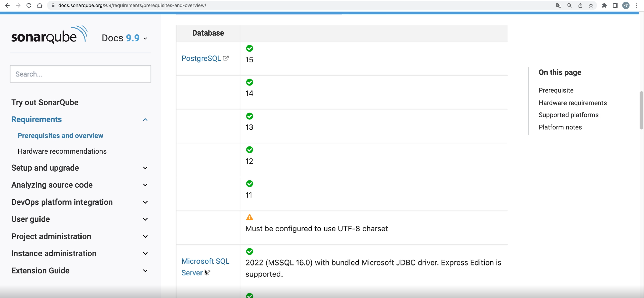
Task: Click the site lock icon in address bar
Action: click(x=53, y=5)
